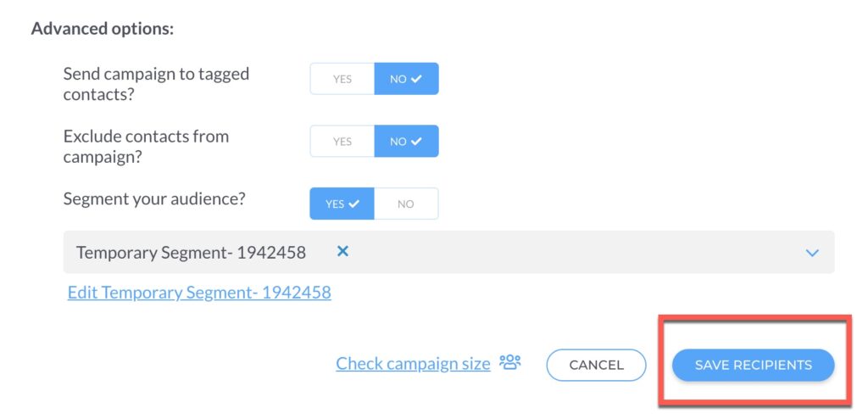The height and width of the screenshot is (419, 868).
Task: Open the Temporary Segment- 1942458 dropdown field
Action: coord(448,252)
